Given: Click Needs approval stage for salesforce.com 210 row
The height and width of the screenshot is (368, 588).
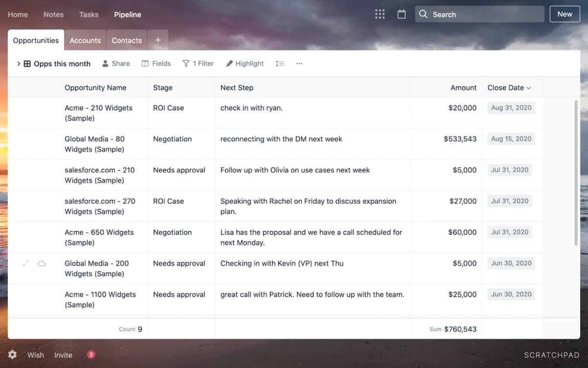Looking at the screenshot, I should coord(179,170).
